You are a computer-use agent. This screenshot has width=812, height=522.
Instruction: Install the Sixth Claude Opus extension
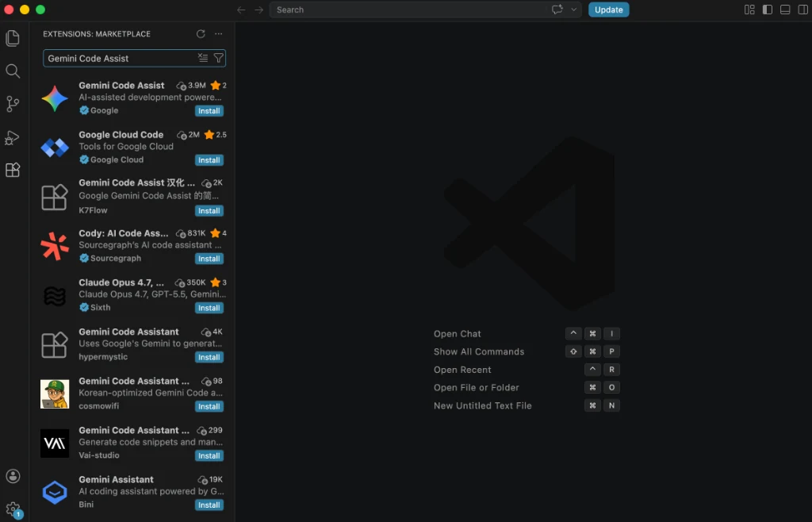209,308
